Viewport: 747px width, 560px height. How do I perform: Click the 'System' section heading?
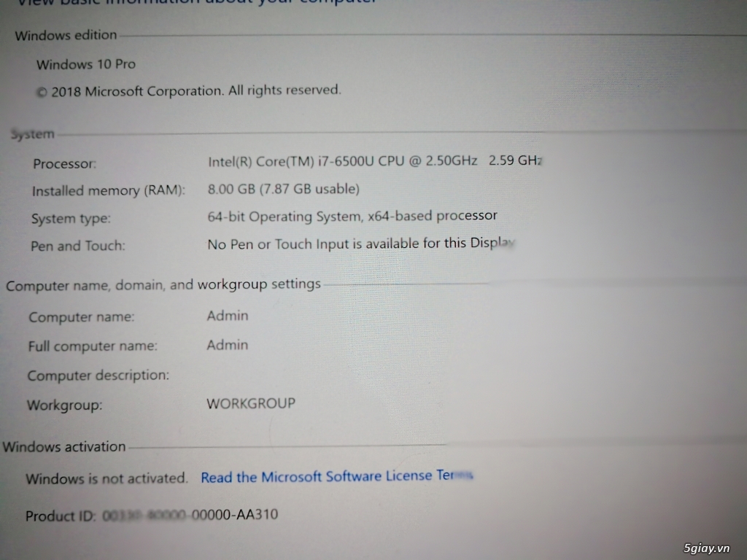point(33,134)
